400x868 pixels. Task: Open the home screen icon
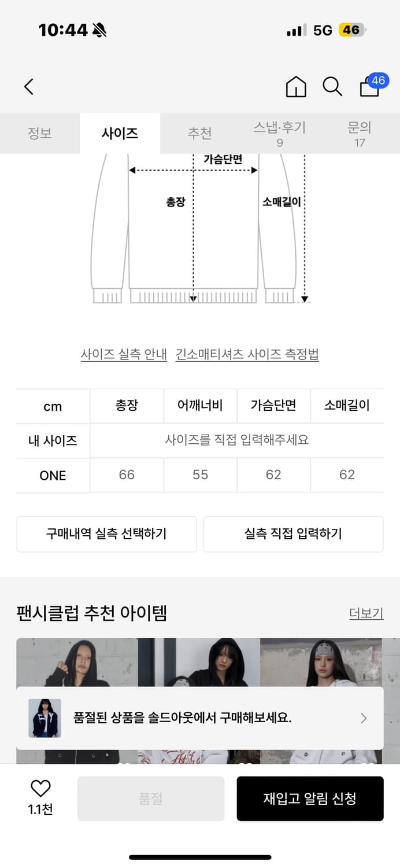pyautogui.click(x=295, y=87)
